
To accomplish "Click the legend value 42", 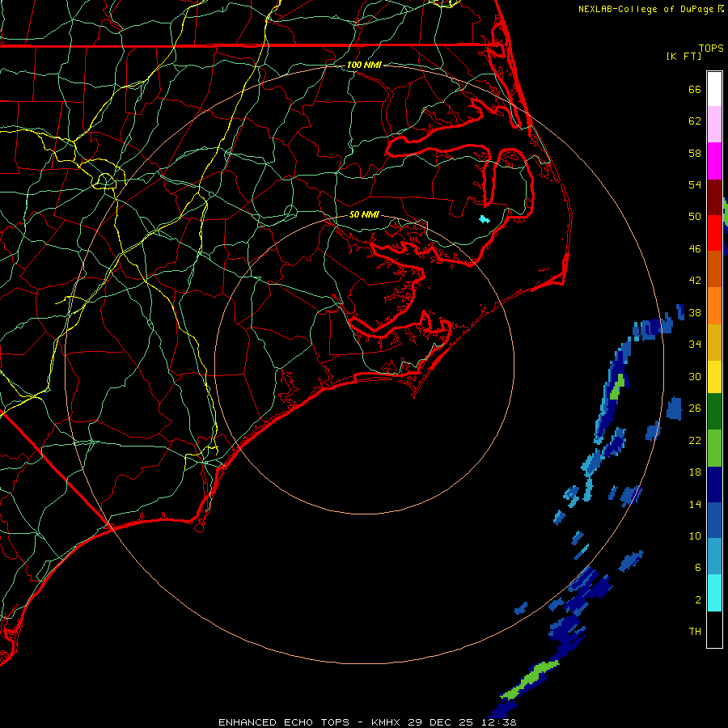I will tap(695, 280).
